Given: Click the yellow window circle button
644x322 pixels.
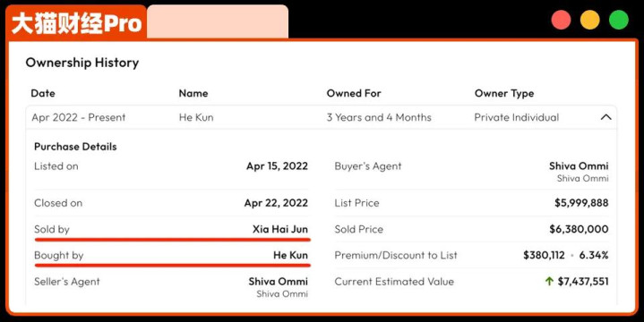Looking at the screenshot, I should (x=589, y=20).
